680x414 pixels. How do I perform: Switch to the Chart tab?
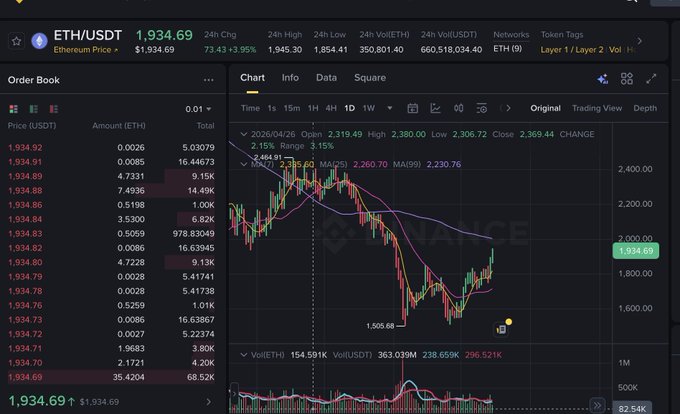click(x=252, y=78)
